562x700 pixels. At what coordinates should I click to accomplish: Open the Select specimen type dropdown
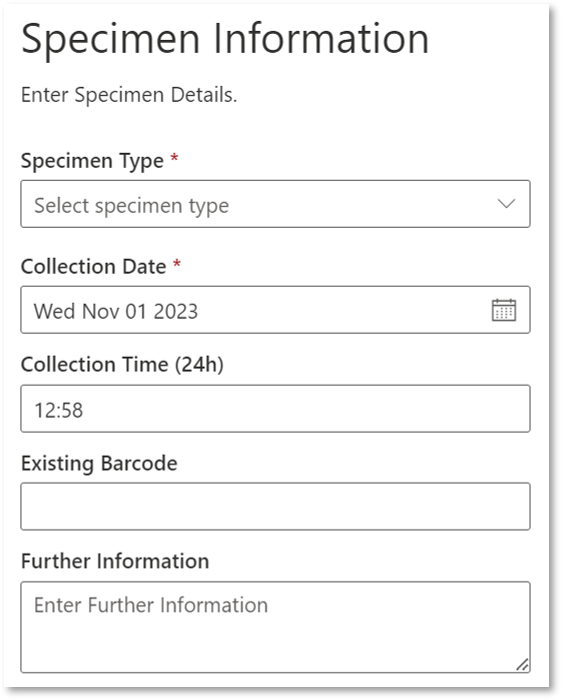(275, 204)
